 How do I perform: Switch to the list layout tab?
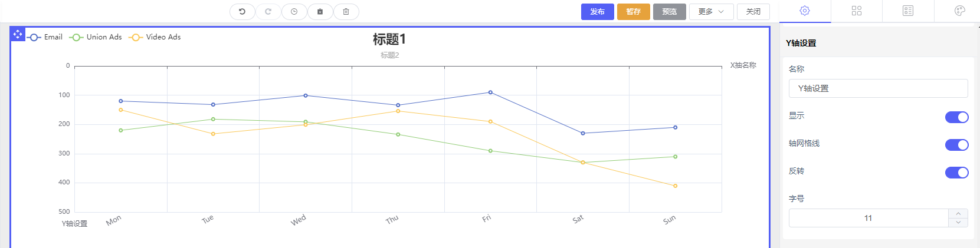tap(908, 11)
